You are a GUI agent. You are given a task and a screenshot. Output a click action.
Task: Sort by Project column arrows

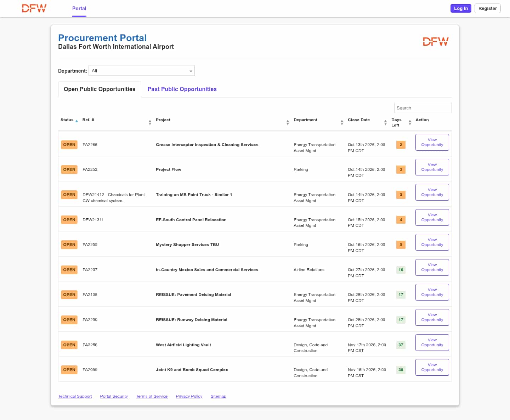tap(288, 122)
